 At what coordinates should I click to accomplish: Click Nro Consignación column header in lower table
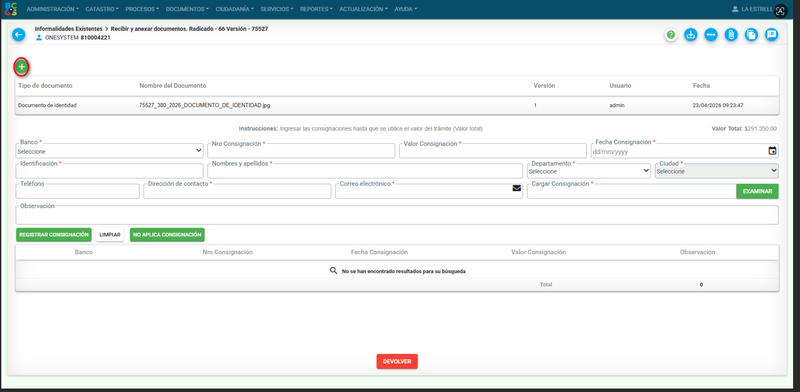[228, 252]
